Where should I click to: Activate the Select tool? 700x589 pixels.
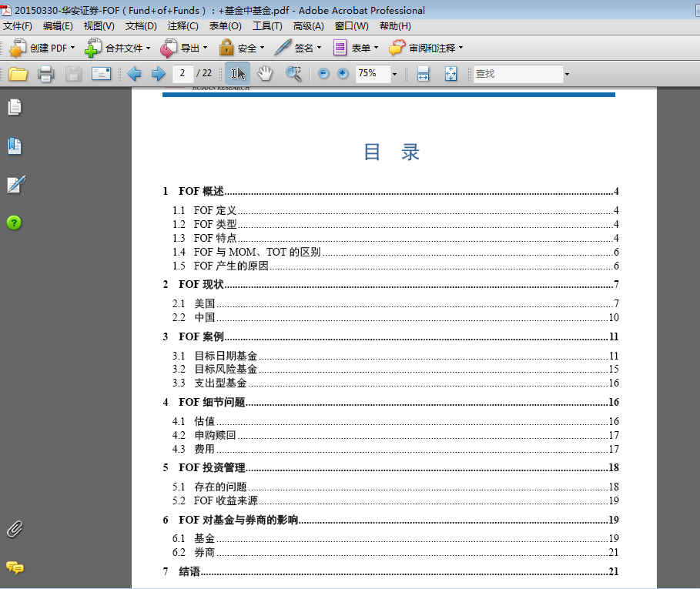click(237, 74)
